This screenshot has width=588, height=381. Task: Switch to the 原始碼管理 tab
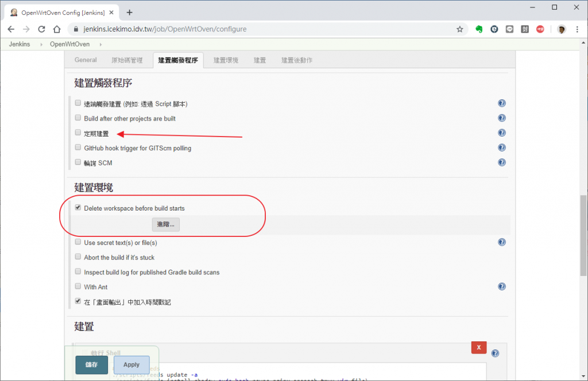coord(127,60)
